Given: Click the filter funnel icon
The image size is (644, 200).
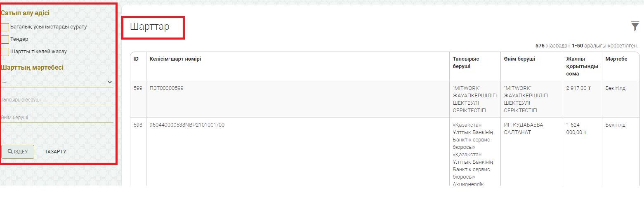Looking at the screenshot, I should coord(635,26).
